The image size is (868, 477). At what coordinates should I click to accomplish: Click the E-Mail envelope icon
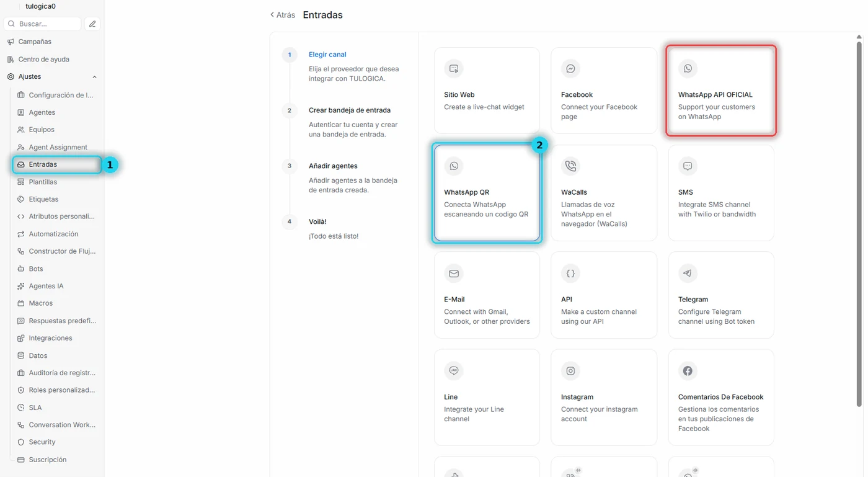pyautogui.click(x=454, y=274)
